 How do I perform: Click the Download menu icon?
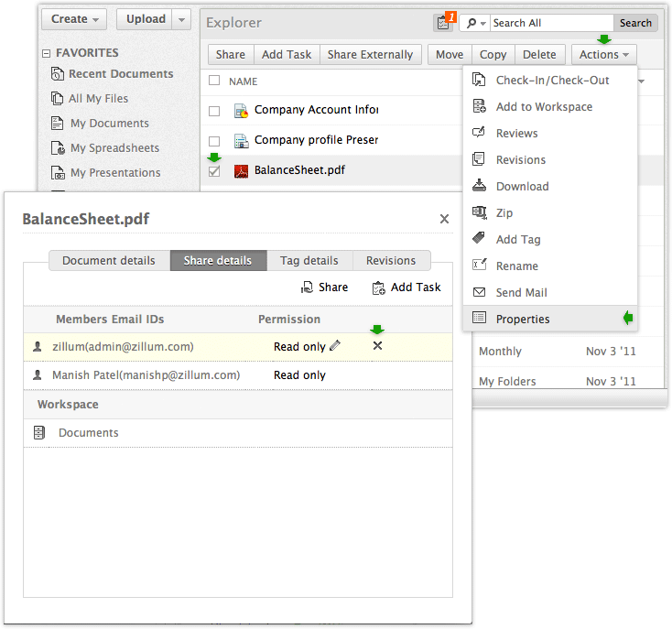(479, 185)
